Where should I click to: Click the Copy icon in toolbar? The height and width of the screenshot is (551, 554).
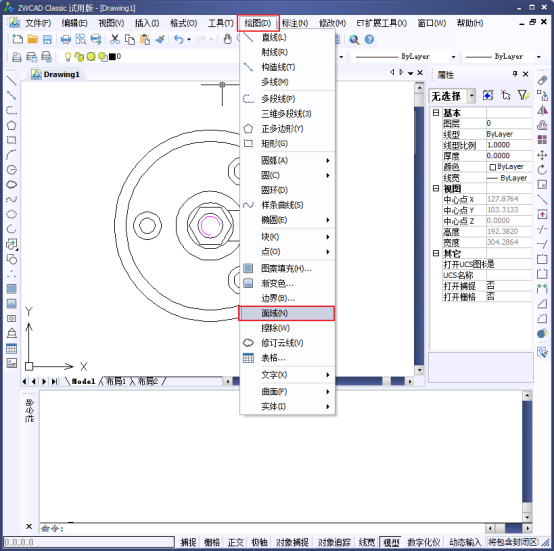click(x=130, y=39)
